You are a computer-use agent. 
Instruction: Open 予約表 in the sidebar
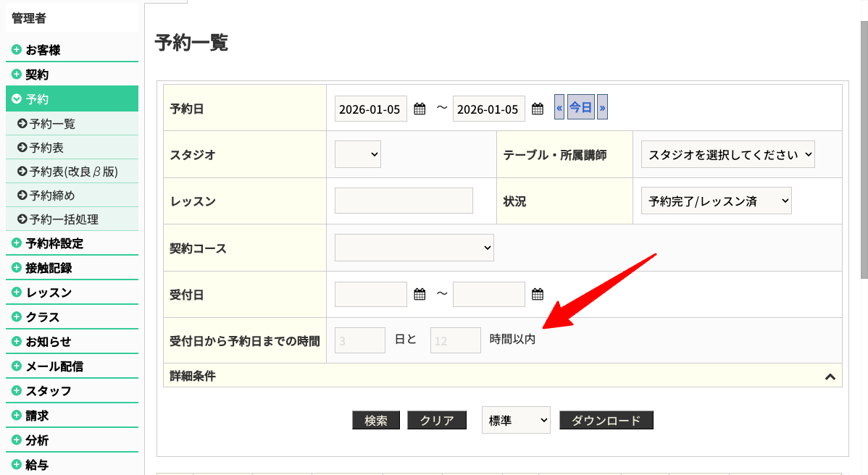tap(46, 148)
